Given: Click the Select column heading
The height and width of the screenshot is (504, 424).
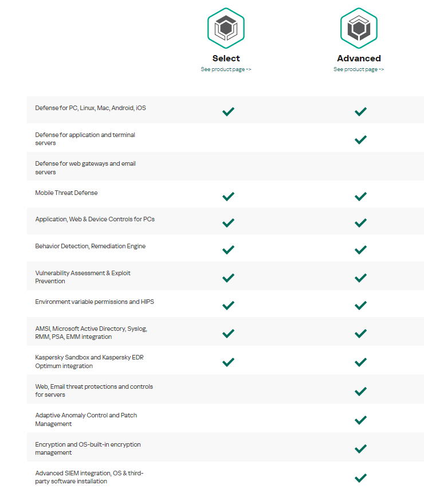Looking at the screenshot, I should [226, 58].
